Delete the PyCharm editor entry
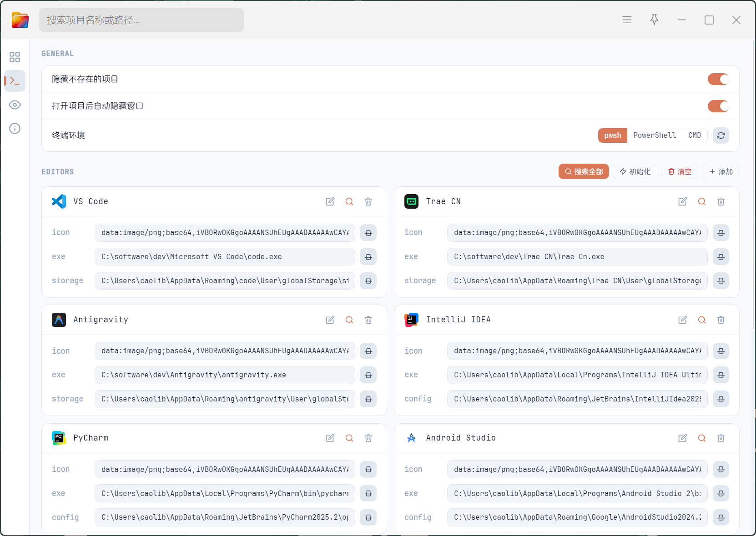Screen dimensions: 756x536 [x=368, y=438]
